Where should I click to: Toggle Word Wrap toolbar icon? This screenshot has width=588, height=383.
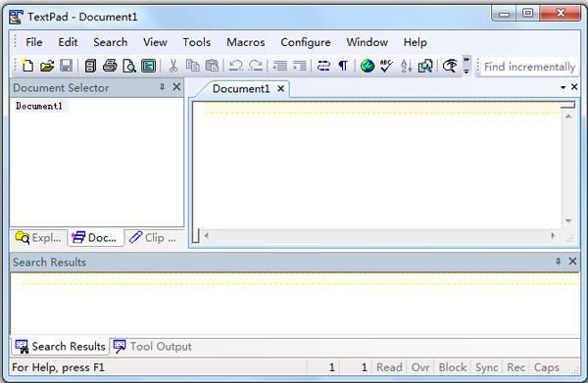pyautogui.click(x=323, y=66)
